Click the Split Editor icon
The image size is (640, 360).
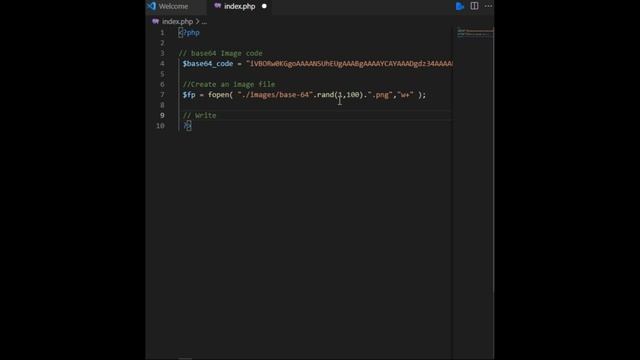(474, 6)
